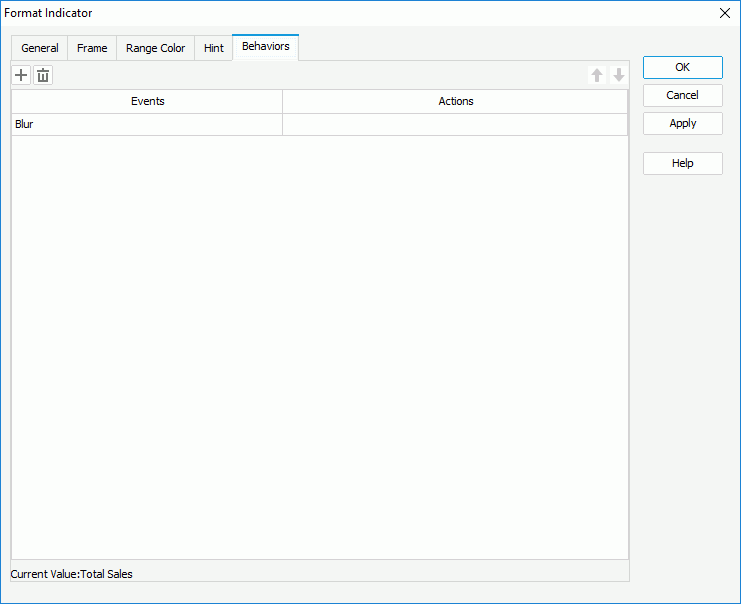The height and width of the screenshot is (604, 741).
Task: Apply the indicator changes
Action: click(682, 123)
